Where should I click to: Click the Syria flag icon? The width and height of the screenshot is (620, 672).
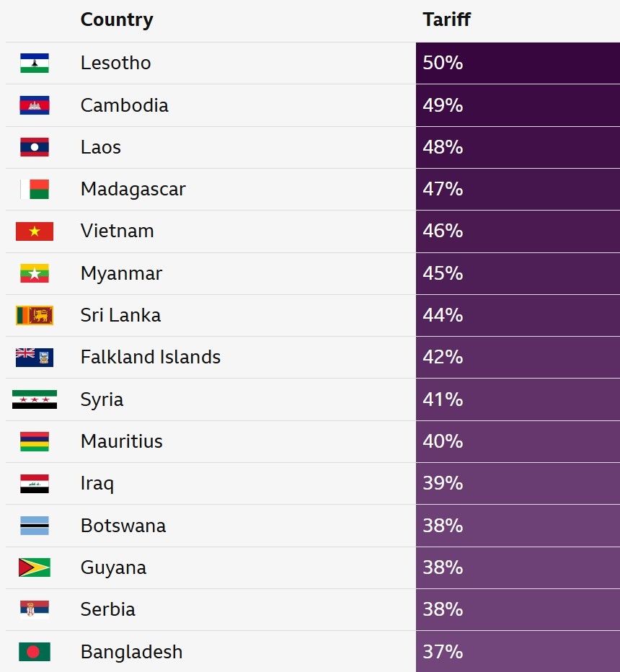click(x=35, y=399)
